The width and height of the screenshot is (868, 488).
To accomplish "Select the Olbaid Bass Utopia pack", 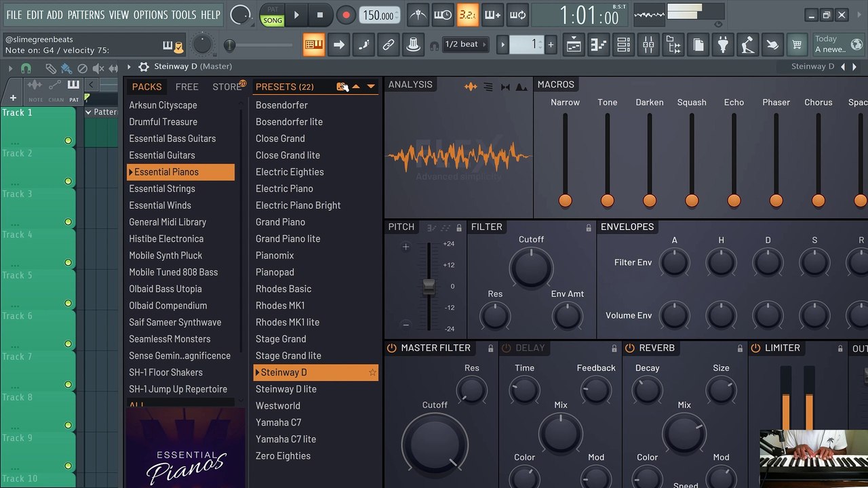I will [x=165, y=289].
